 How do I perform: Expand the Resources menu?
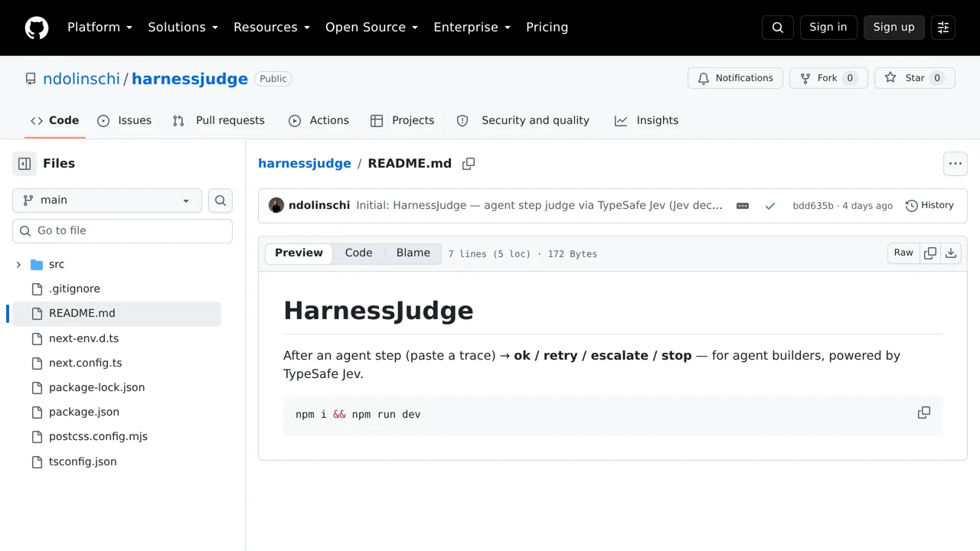tap(272, 28)
